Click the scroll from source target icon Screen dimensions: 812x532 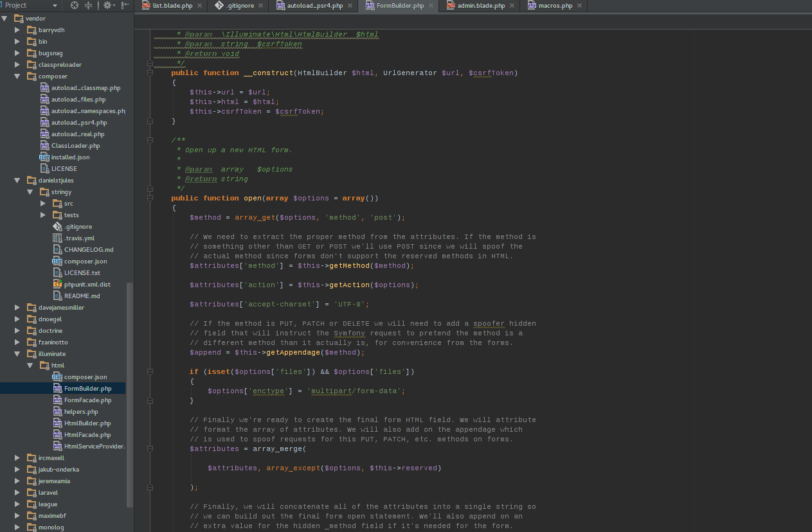tap(75, 5)
